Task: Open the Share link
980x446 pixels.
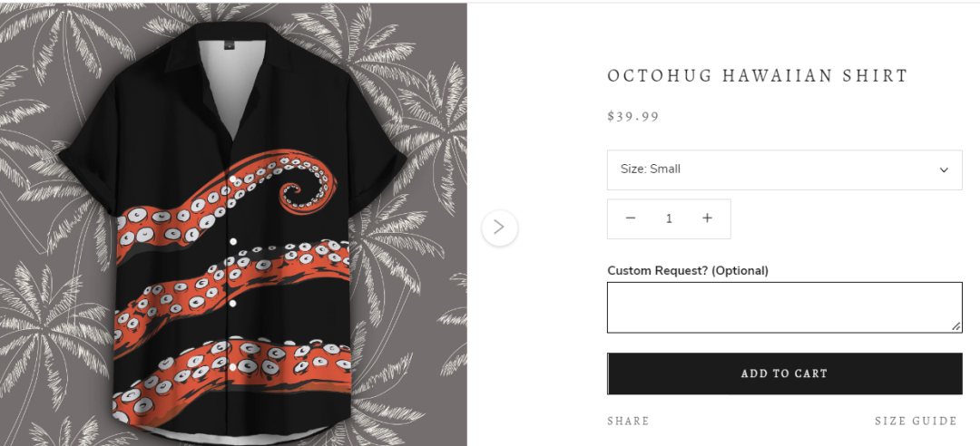Action: (x=628, y=421)
